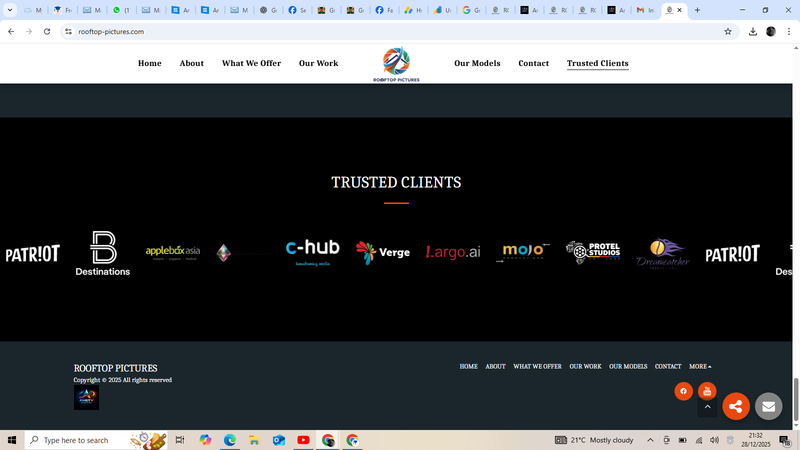Click footer ABOUT link
The image size is (800, 450).
point(495,366)
